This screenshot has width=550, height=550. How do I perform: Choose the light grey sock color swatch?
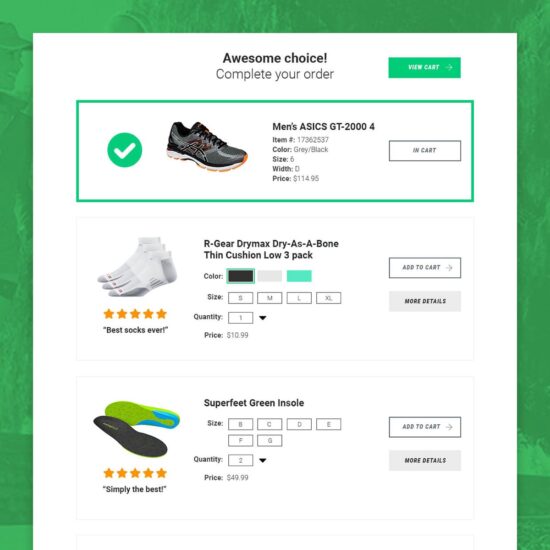click(269, 276)
